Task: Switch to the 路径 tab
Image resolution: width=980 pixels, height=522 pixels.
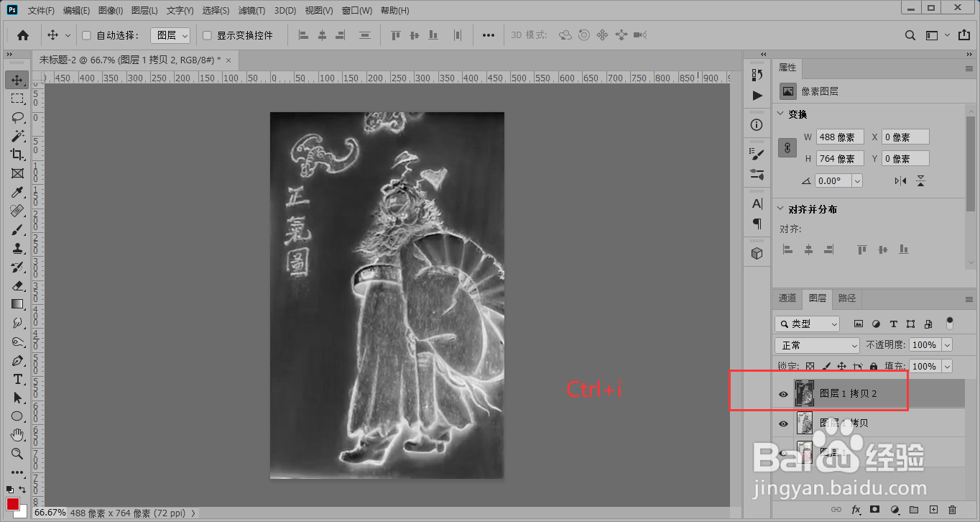Action: pos(847,298)
